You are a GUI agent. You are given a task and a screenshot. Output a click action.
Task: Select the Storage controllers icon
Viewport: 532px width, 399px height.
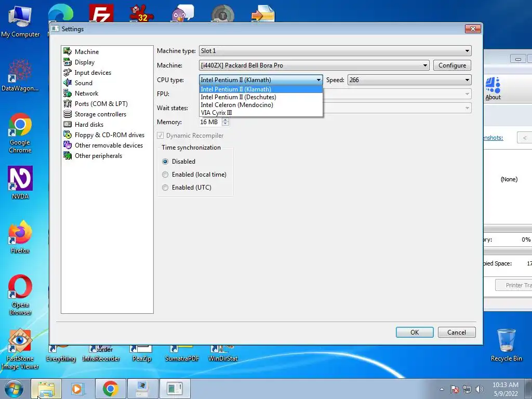click(x=68, y=114)
